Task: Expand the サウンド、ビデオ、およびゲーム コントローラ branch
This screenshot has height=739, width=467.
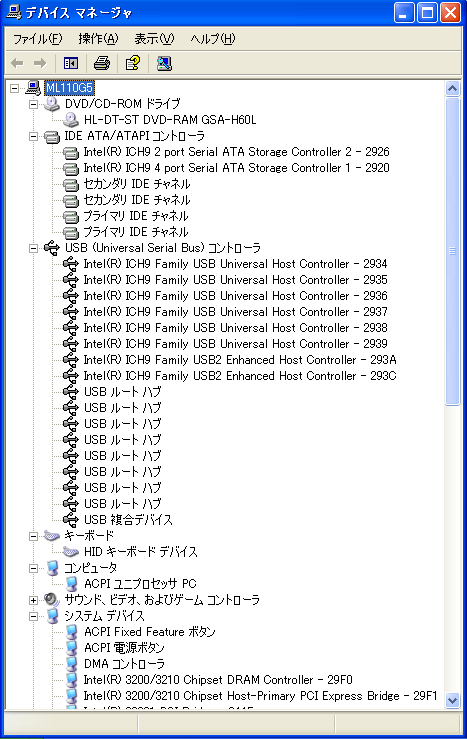Action: point(33,600)
